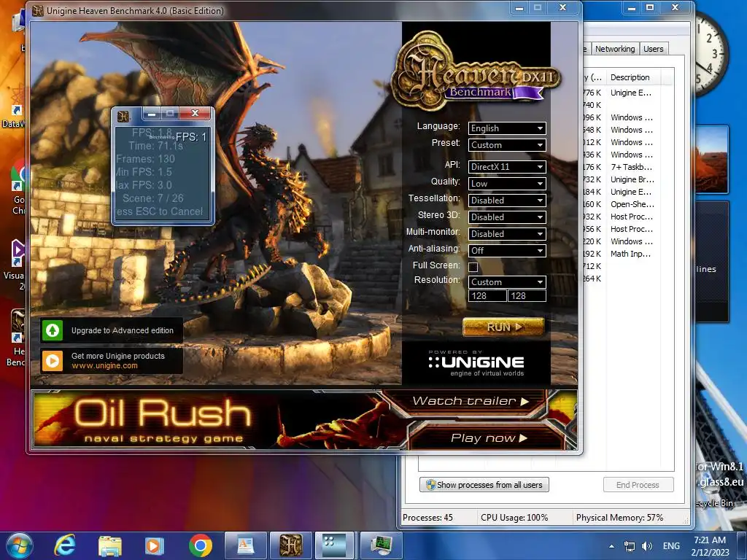
Task: Change the API dropdown from DirectX 11
Action: tap(507, 167)
